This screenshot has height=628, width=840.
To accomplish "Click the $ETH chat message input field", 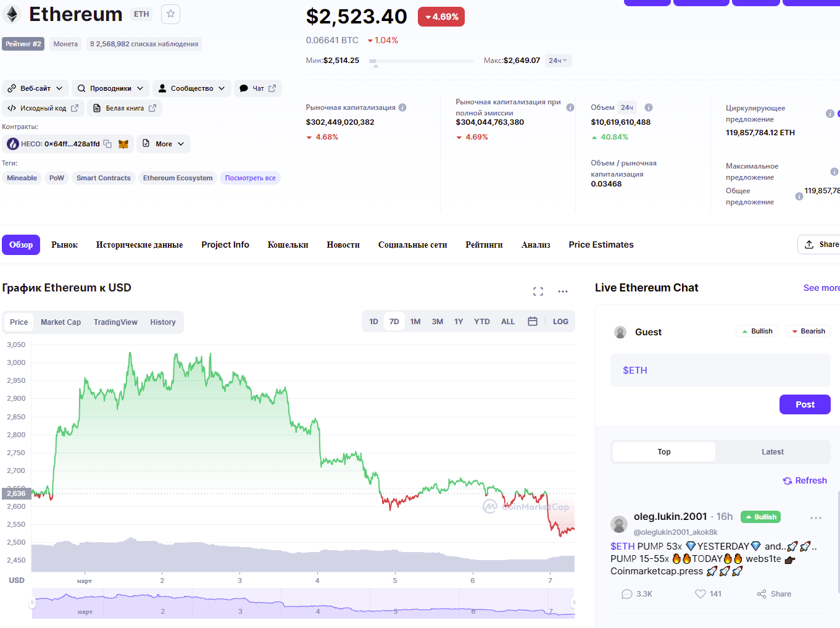I will 720,371.
